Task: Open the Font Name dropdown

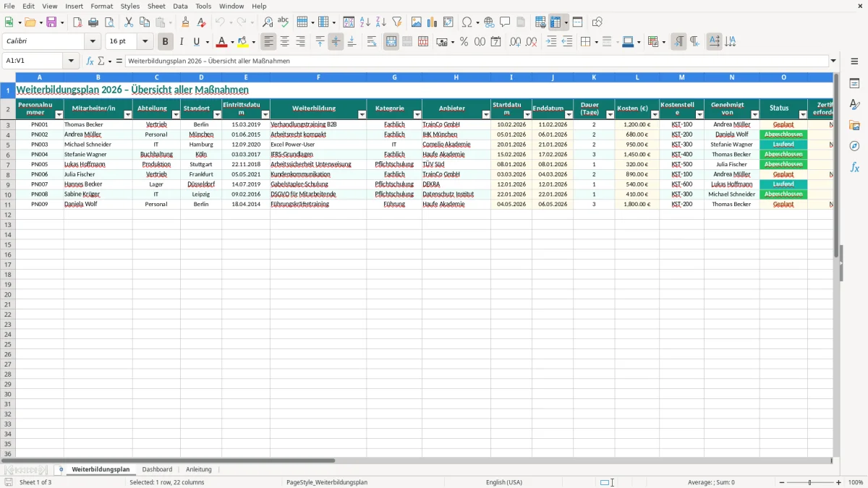Action: [x=93, y=42]
